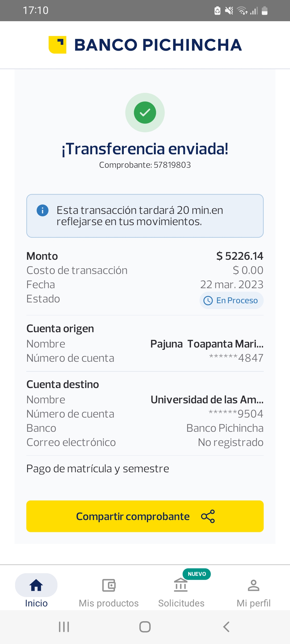Tap the share icon on yellow button

[x=208, y=516]
